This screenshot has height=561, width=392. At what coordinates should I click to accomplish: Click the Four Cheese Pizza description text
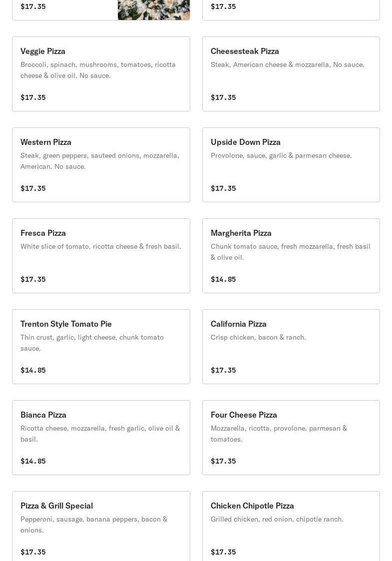[x=279, y=434]
